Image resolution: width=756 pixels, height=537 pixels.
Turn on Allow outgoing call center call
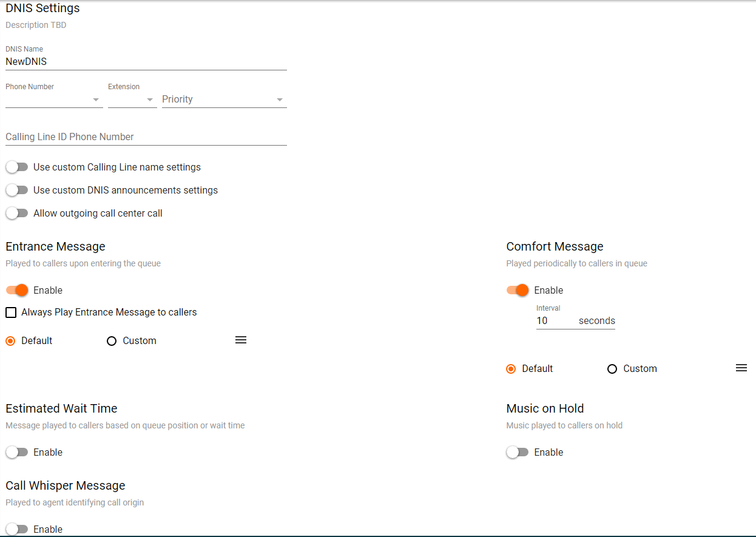point(17,213)
